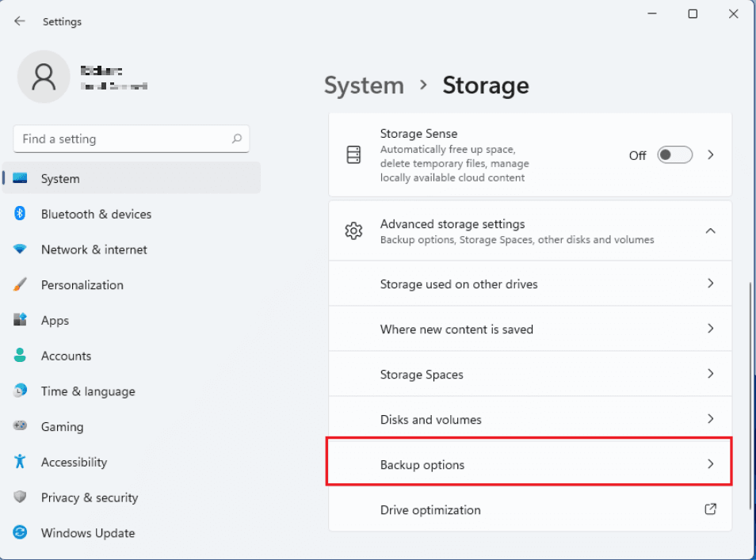Open Accounts settings
Viewport: 756px width, 560px height.
pyautogui.click(x=67, y=356)
